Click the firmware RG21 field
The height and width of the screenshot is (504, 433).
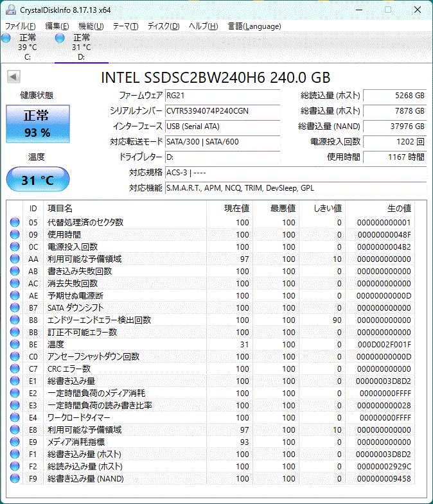[x=222, y=95]
